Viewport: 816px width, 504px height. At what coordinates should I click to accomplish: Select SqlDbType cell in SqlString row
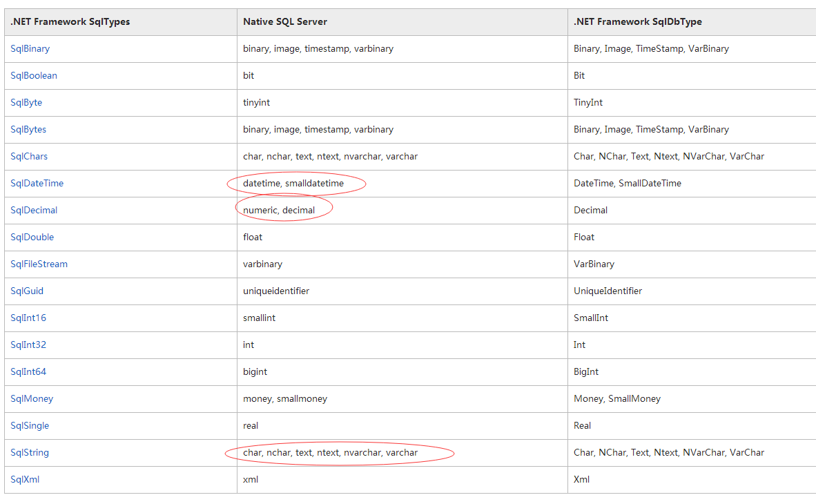669,452
